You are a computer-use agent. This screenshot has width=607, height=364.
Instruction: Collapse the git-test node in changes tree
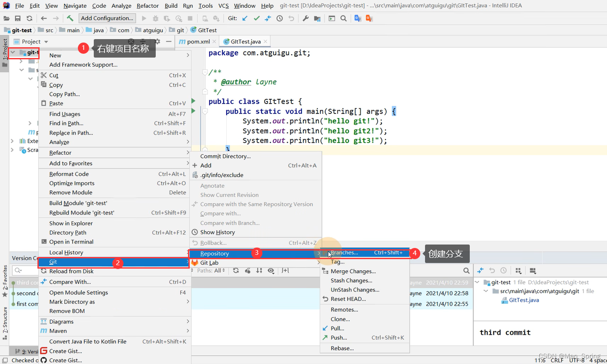[x=477, y=282]
